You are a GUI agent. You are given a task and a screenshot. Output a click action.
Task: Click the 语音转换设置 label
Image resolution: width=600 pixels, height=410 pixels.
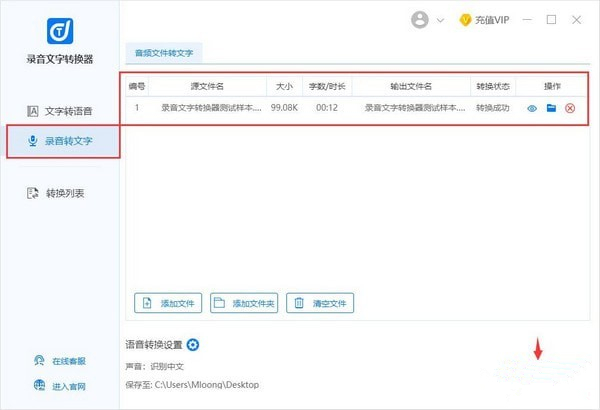(x=154, y=345)
